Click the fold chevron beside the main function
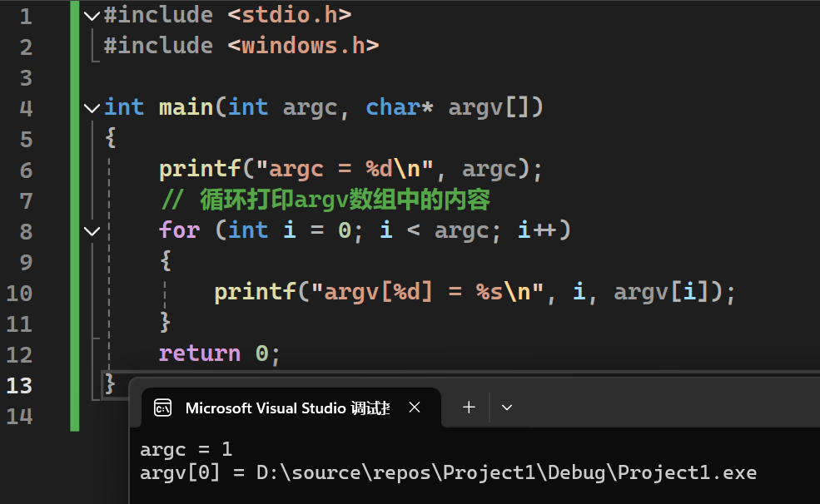Image resolution: width=820 pixels, height=504 pixels. click(x=91, y=106)
